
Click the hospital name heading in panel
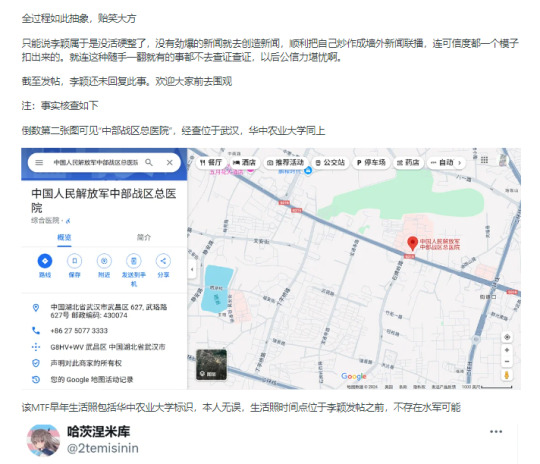[104, 200]
